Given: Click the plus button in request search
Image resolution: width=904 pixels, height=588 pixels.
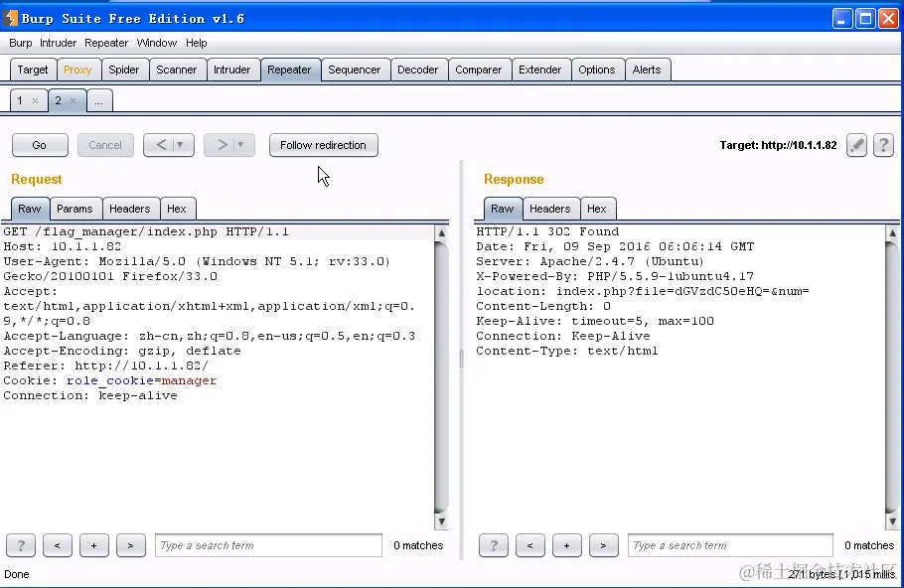Looking at the screenshot, I should (x=93, y=545).
